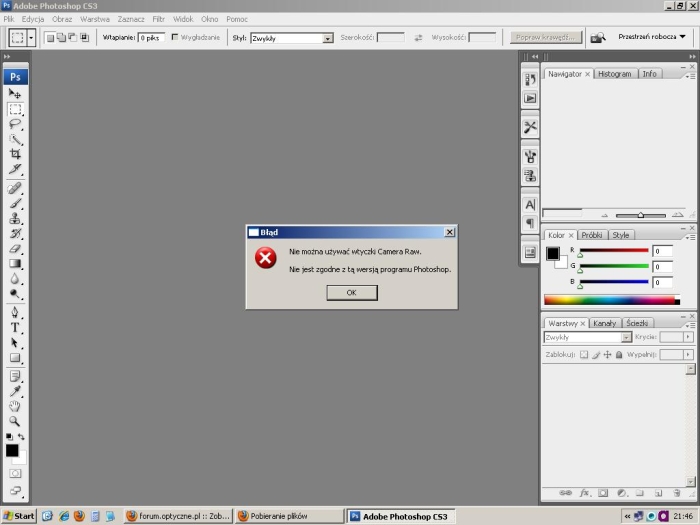Image resolution: width=700 pixels, height=525 pixels.
Task: Switch to the Kanały tab
Action: point(604,323)
